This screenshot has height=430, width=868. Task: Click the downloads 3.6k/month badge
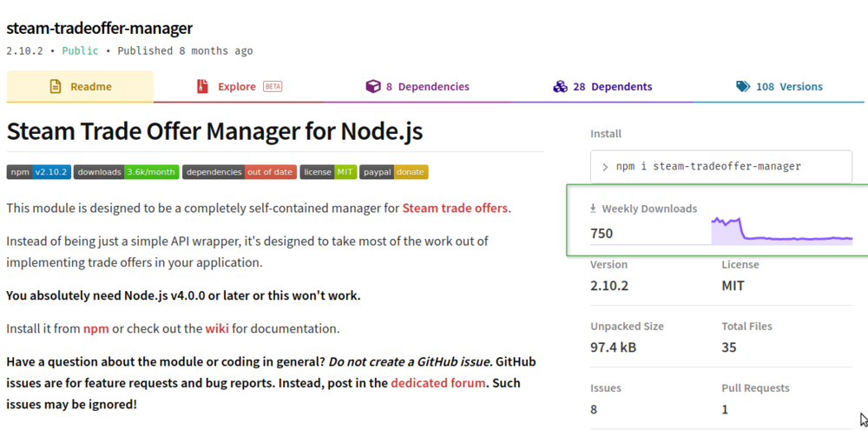[x=127, y=172]
